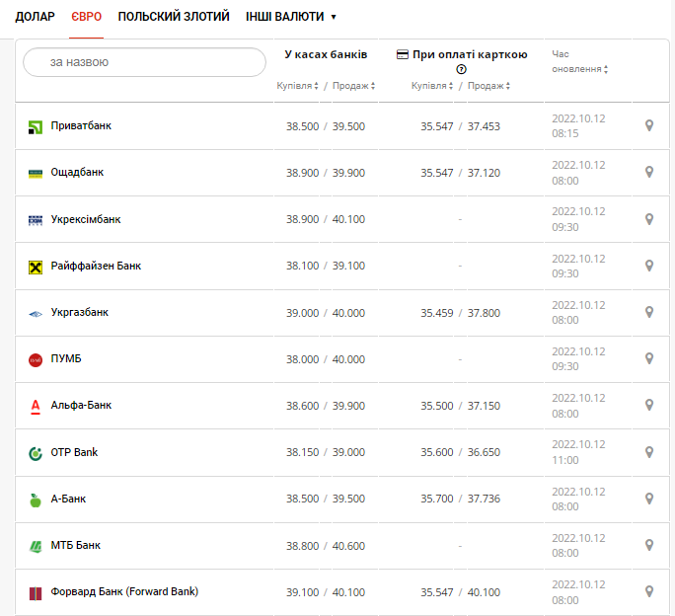
Task: Click the 'При оплаті карткою' header text
Action: point(470,54)
